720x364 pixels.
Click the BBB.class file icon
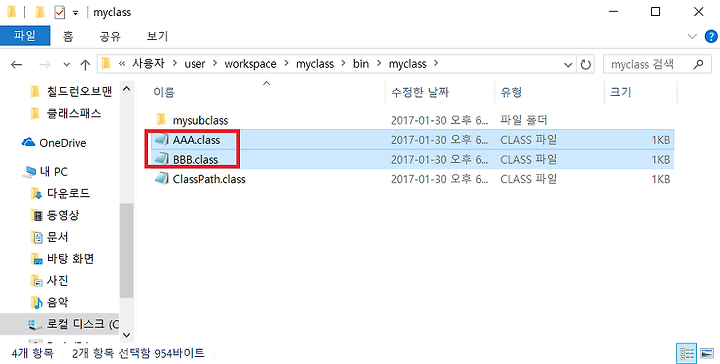162,159
